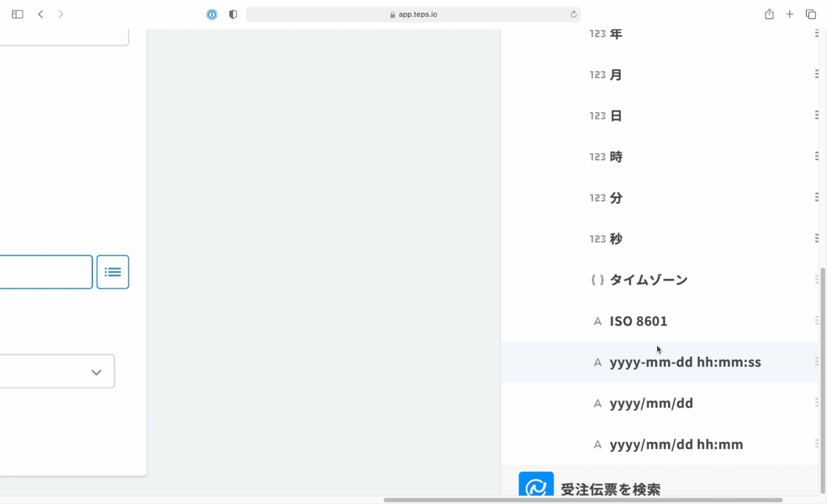Screen dimensions: 827x504
Task: Reload the page
Action: coord(573,14)
